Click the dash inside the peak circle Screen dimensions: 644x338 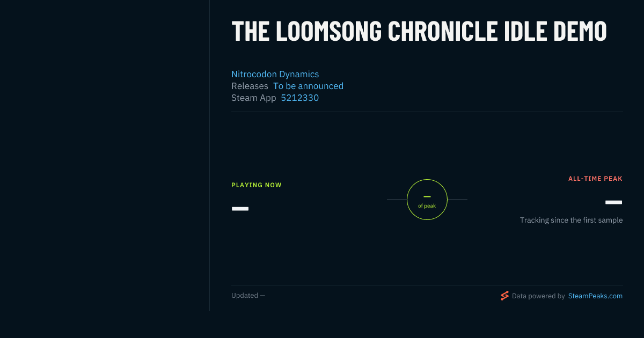(427, 196)
